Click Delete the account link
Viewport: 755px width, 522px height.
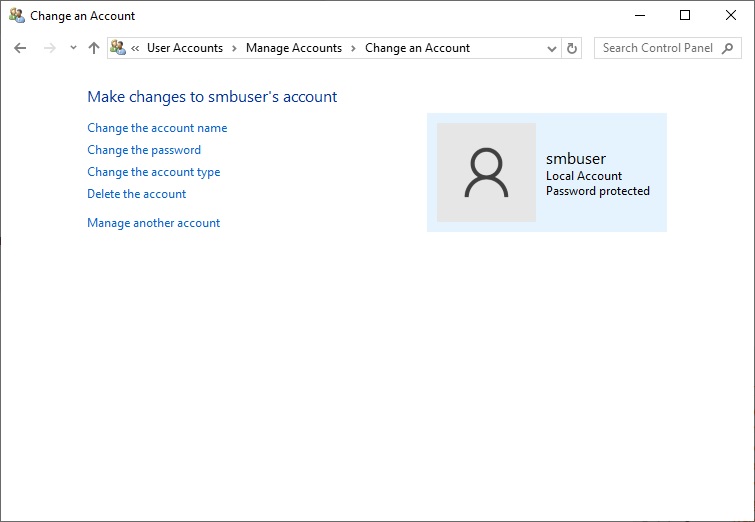[136, 194]
